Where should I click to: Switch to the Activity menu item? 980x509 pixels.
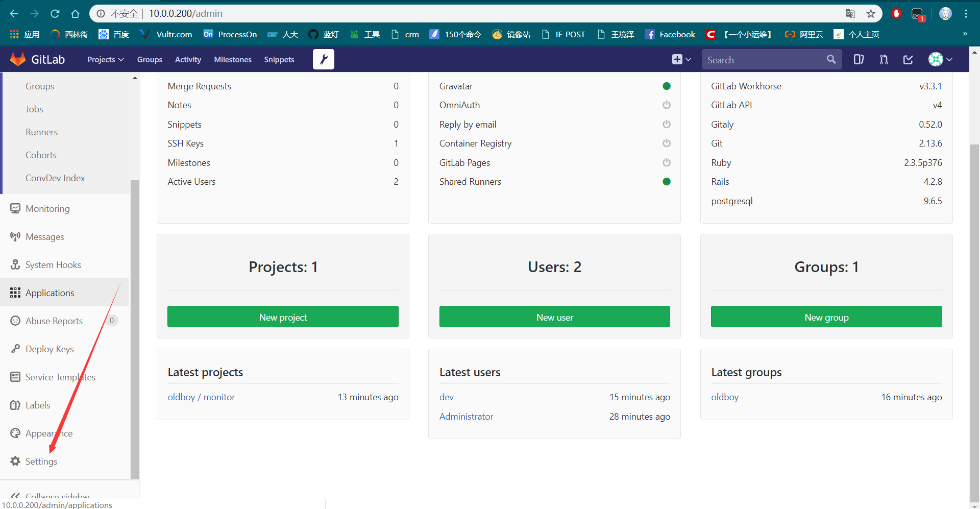pyautogui.click(x=187, y=59)
